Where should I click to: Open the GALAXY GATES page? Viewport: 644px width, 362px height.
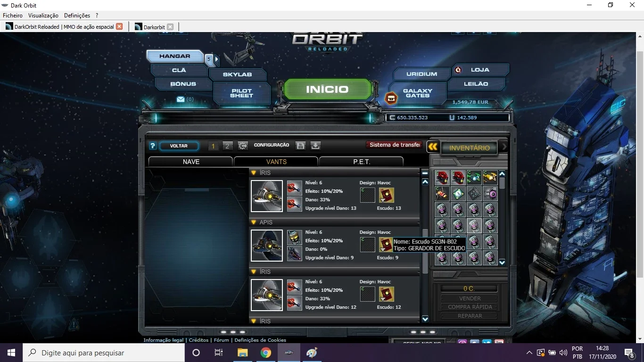click(418, 93)
